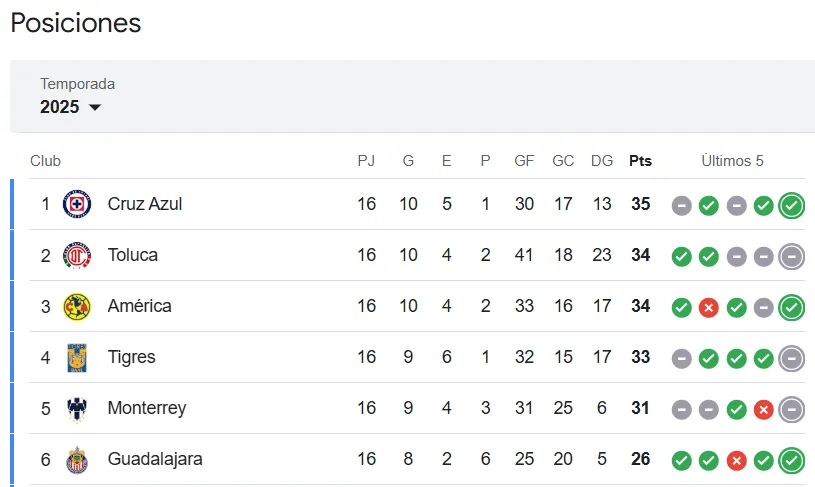The image size is (815, 487).
Task: Select the Tigres team name
Action: pos(131,357)
